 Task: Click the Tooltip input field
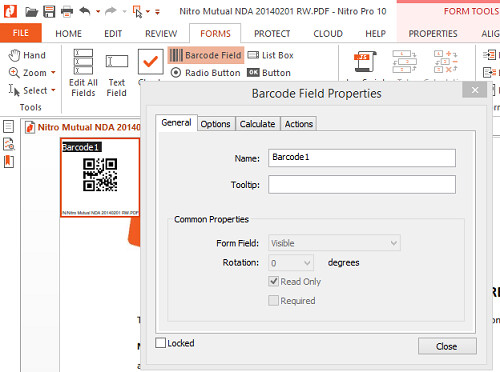click(362, 184)
